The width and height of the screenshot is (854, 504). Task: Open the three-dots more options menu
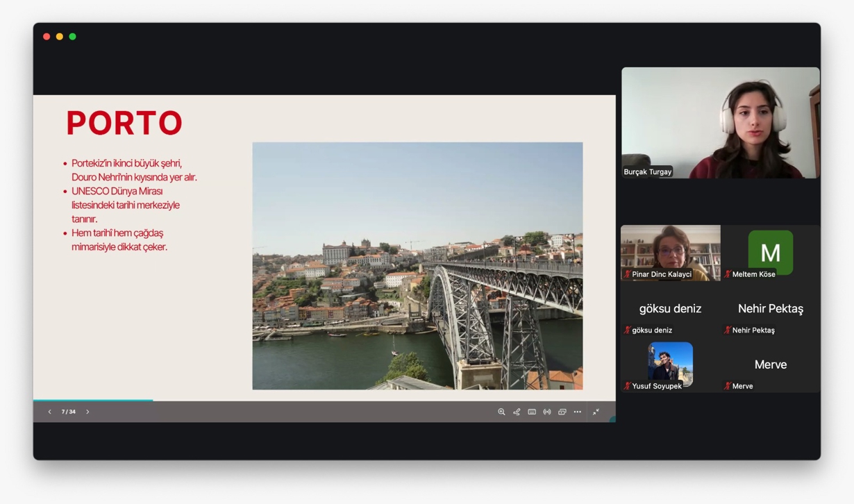(578, 412)
